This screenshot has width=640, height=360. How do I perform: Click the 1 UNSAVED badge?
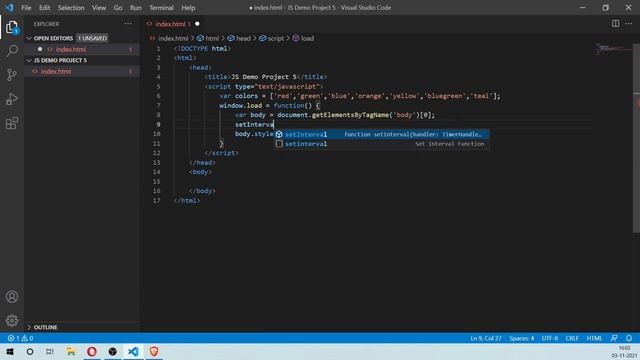pos(92,38)
